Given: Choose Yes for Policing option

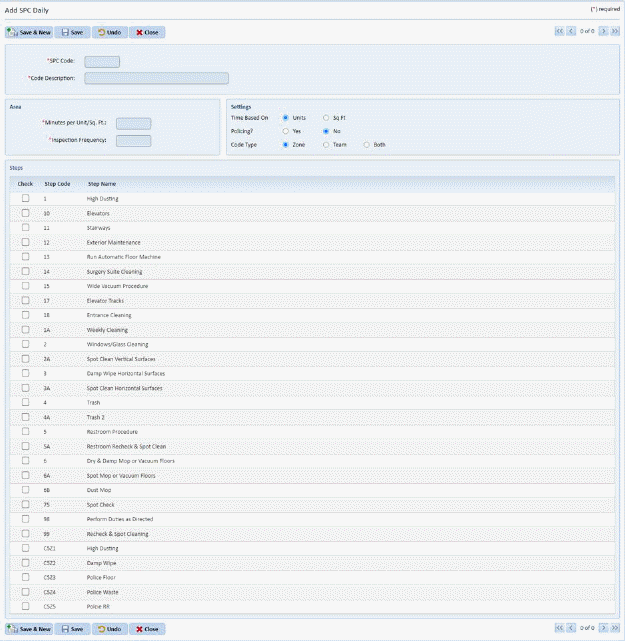Looking at the screenshot, I should click(286, 131).
